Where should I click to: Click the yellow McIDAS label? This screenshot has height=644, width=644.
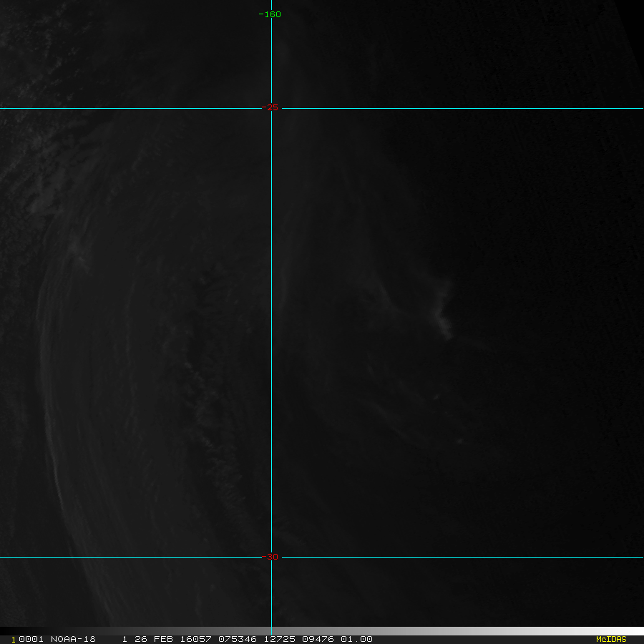610,639
